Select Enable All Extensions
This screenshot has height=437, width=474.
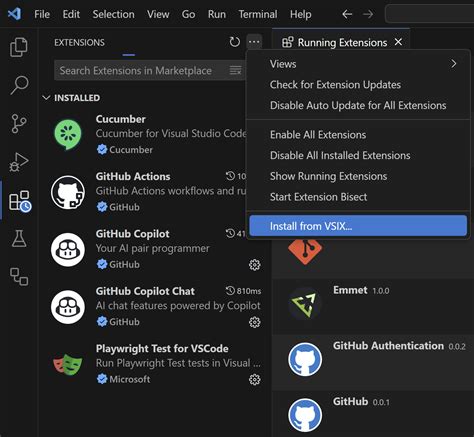click(358, 135)
